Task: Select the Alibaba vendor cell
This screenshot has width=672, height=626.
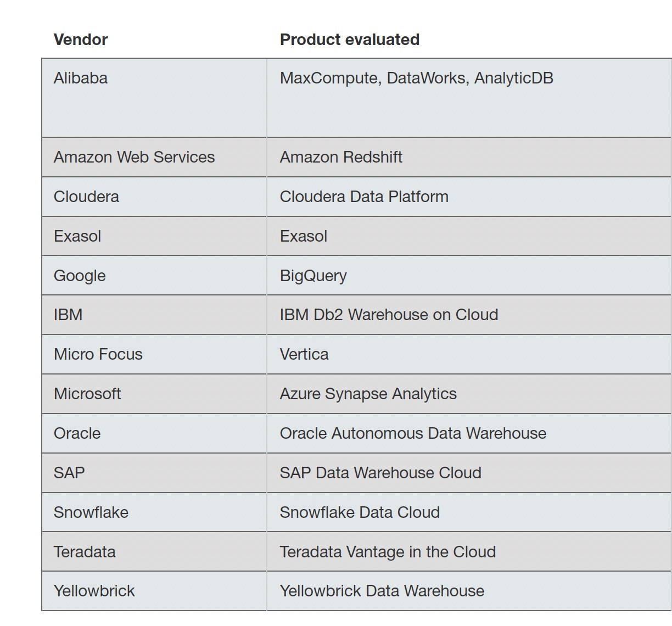Action: pos(81,78)
